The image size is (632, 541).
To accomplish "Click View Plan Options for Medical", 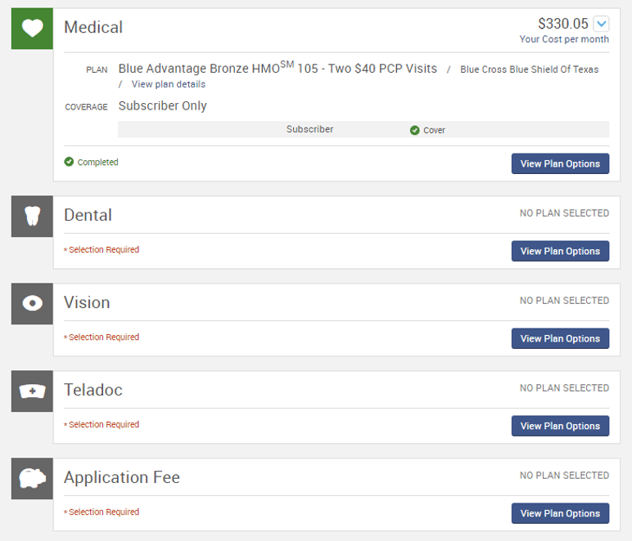I will tap(560, 164).
